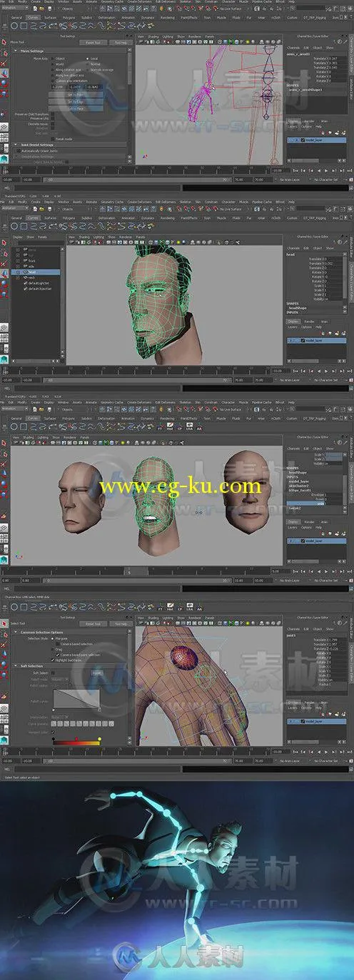Collapse Move Settings section
Viewport: 354px width, 980px height.
15,51
